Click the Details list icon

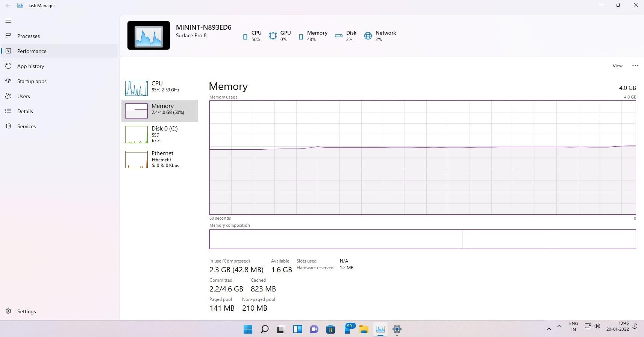click(x=8, y=111)
